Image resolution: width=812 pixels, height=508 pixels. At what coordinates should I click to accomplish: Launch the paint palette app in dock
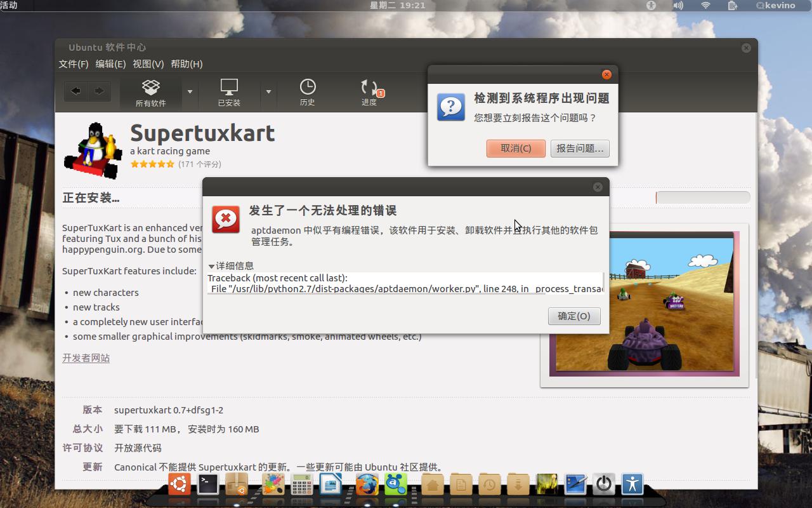pos(273,485)
